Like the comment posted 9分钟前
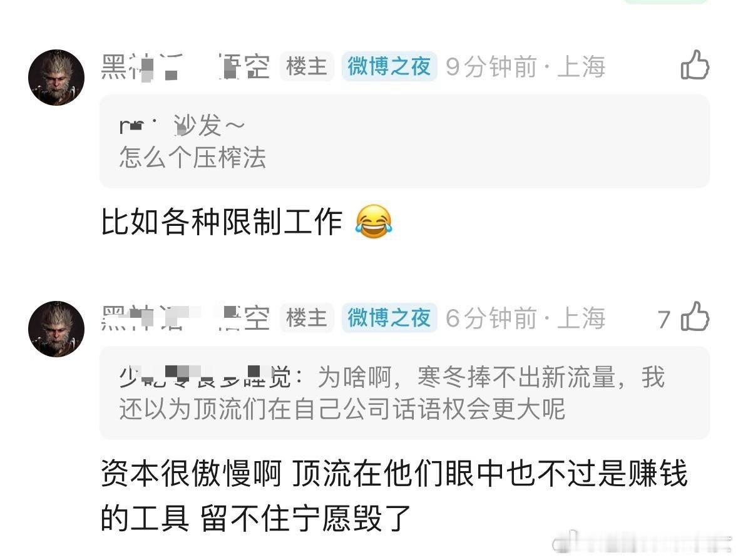This screenshot has width=738, height=560. 695,64
